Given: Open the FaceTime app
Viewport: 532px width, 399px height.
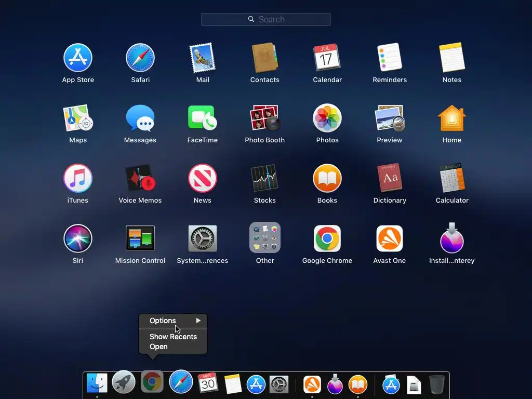Looking at the screenshot, I should coord(203,117).
